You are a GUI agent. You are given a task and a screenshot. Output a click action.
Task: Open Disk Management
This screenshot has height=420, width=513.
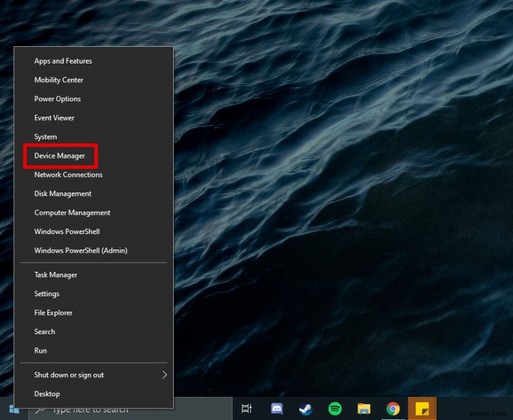click(62, 194)
